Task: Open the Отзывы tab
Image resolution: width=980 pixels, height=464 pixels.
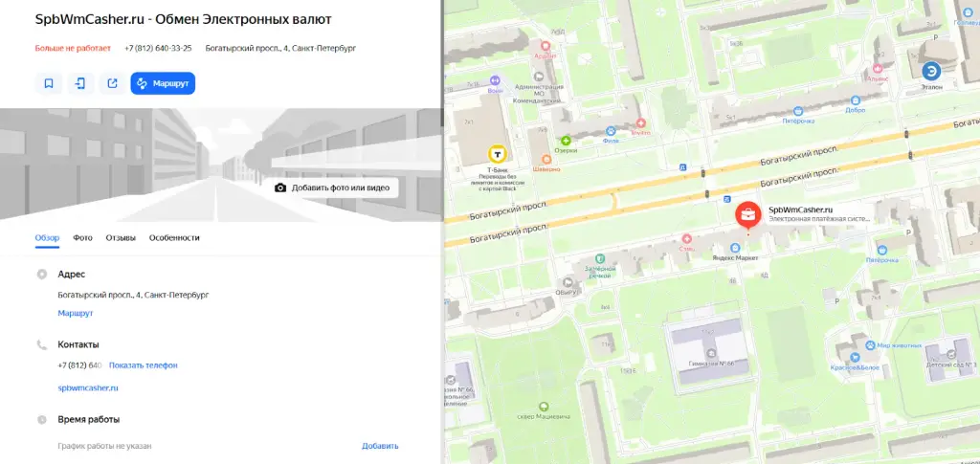Action: coord(121,238)
